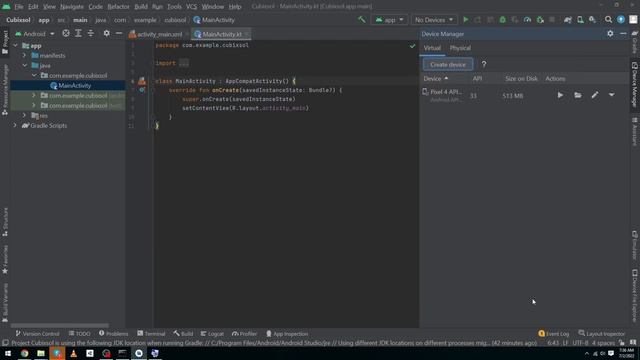Open the Layout Inspector
The width and height of the screenshot is (640, 360).
(x=602, y=333)
